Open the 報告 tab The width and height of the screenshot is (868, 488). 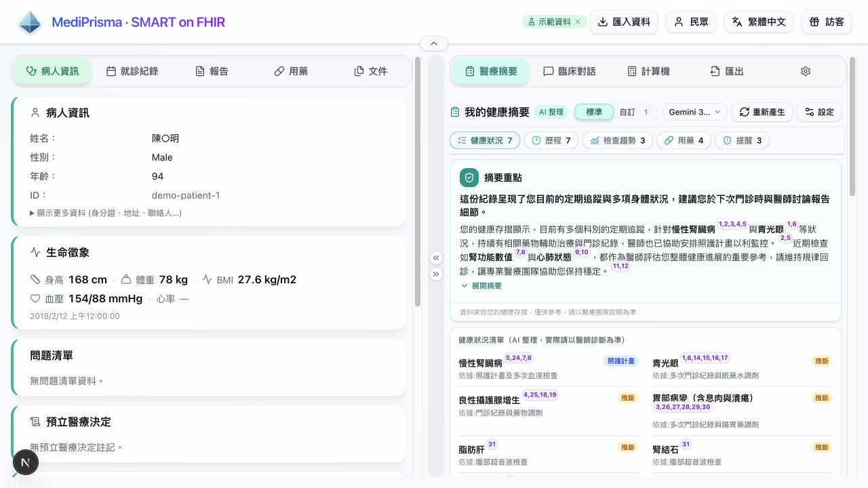click(x=212, y=71)
